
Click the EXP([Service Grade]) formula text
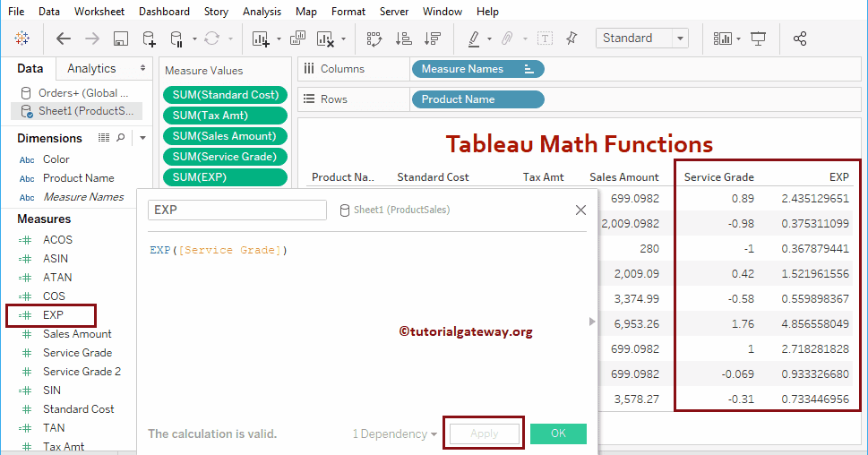pos(218,250)
